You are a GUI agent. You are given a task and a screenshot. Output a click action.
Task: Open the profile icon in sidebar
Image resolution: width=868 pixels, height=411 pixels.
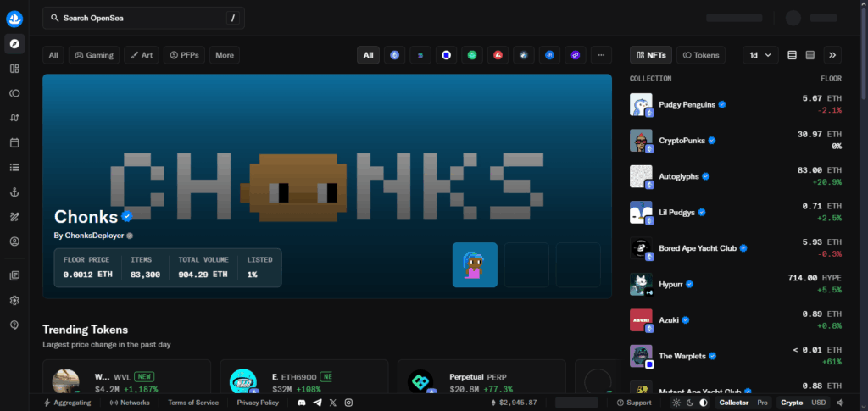pos(14,242)
